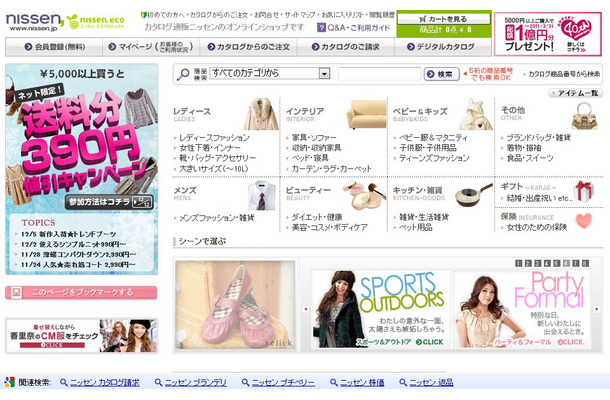Open メンズファッション・雑貨 link
610x400 pixels.
[217, 218]
